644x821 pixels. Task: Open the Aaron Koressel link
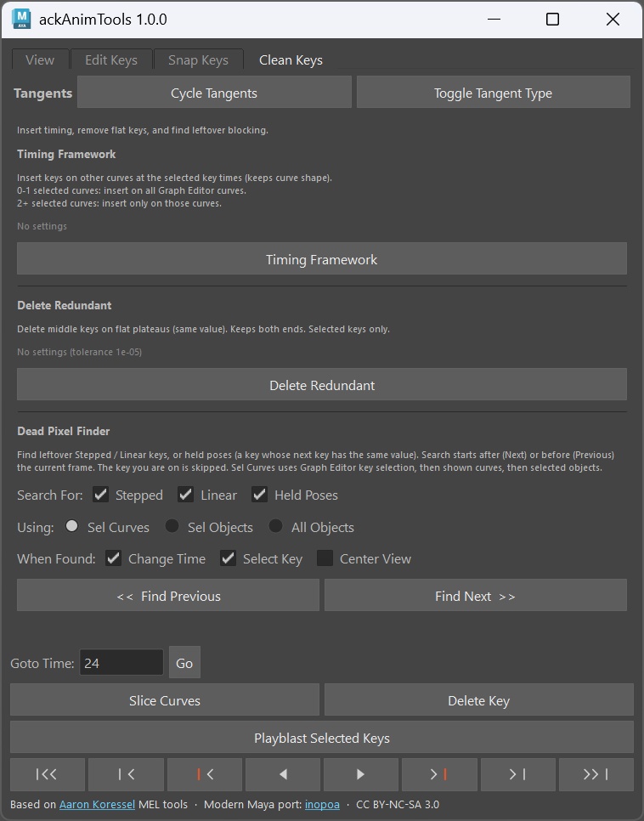pyautogui.click(x=97, y=804)
